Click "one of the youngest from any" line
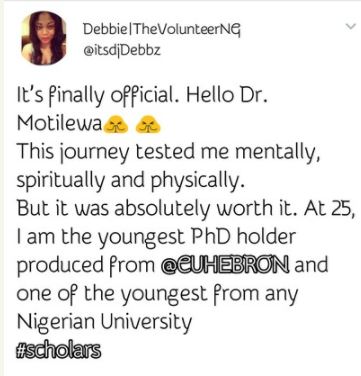Screen dimensions: 361x376 [157, 295]
